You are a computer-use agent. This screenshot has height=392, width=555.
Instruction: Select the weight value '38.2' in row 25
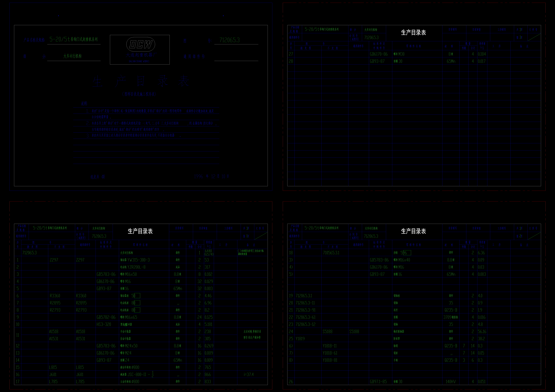click(x=481, y=339)
